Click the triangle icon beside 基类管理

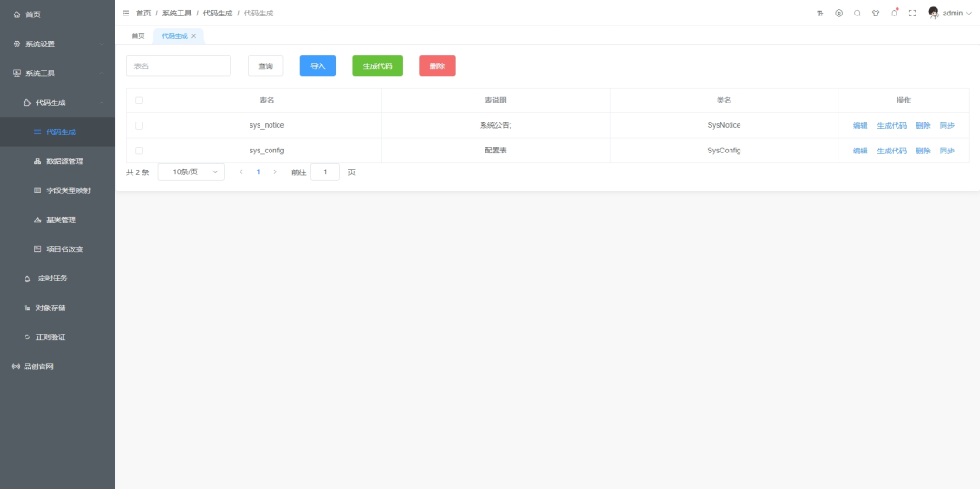click(37, 220)
